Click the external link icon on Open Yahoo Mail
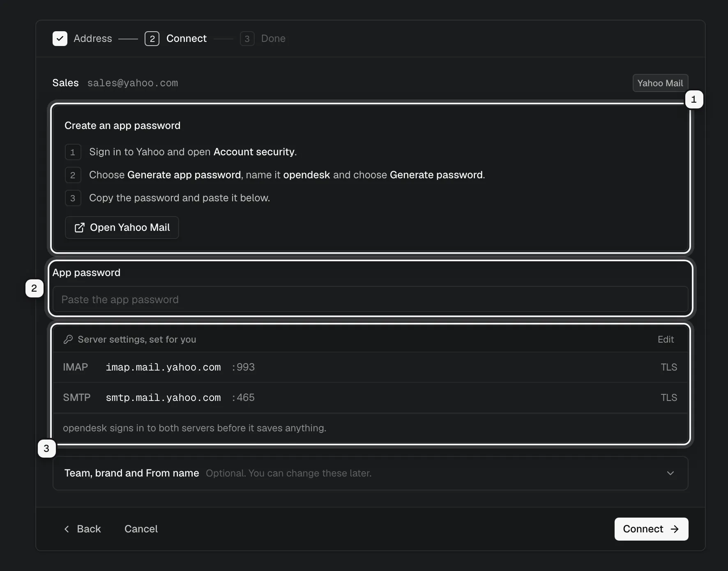 point(79,228)
